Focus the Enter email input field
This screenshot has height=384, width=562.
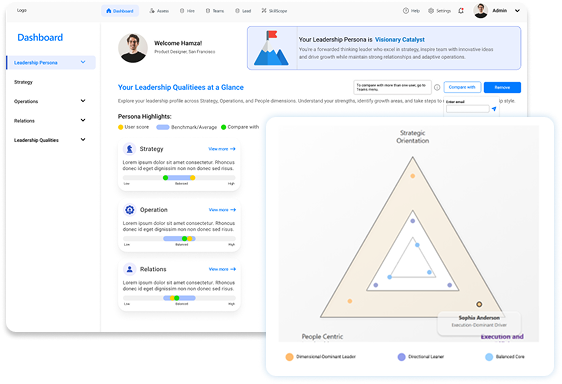tap(467, 109)
